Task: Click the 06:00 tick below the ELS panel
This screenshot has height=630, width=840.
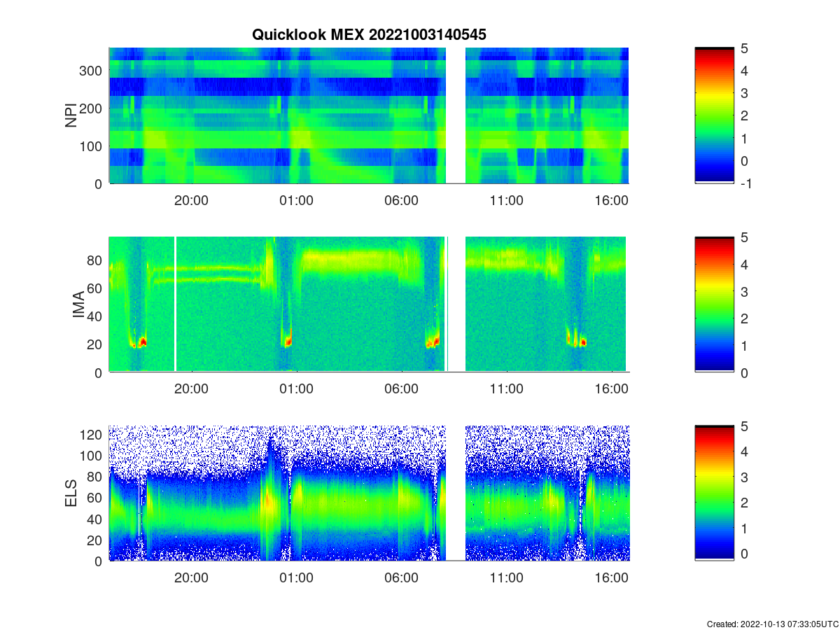Action: tap(401, 578)
